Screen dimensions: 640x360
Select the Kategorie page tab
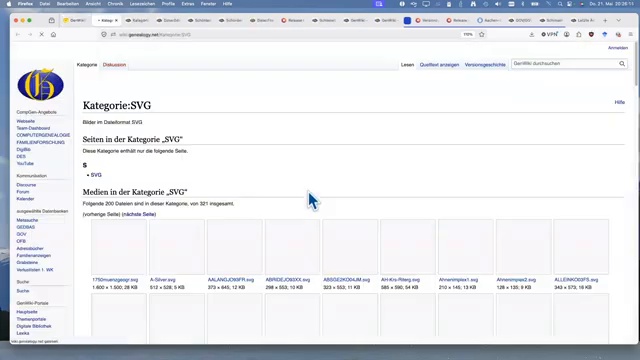pyautogui.click(x=87, y=65)
